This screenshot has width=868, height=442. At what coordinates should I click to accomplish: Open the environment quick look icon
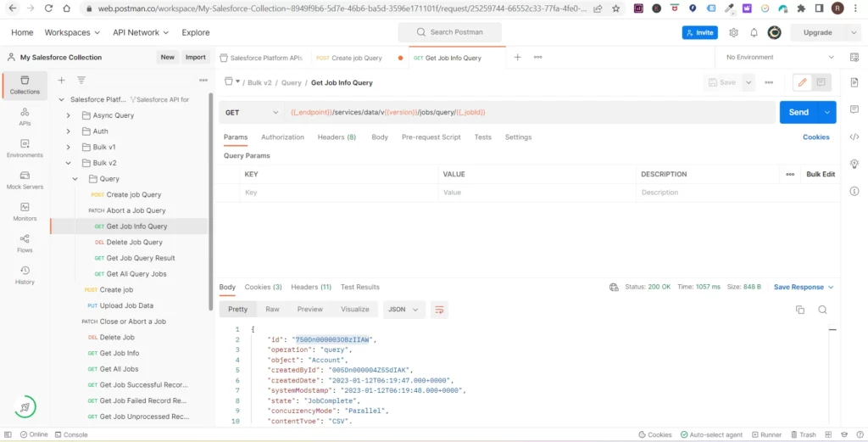854,57
